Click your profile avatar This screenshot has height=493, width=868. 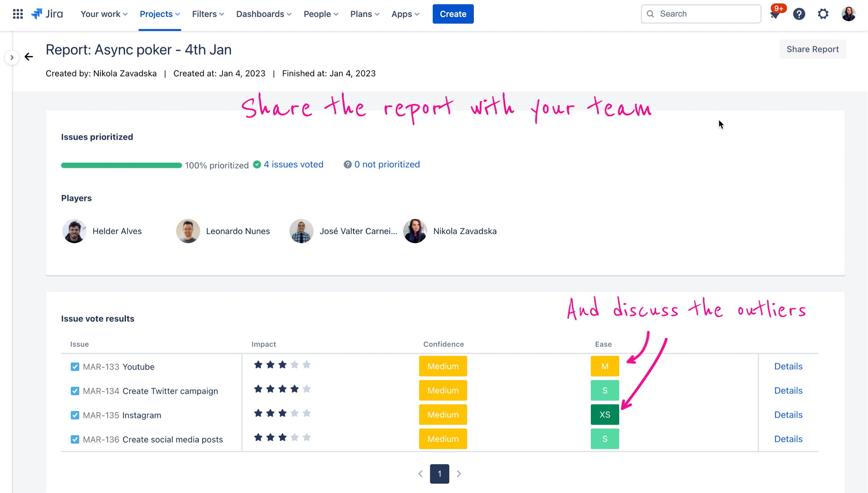coord(848,14)
